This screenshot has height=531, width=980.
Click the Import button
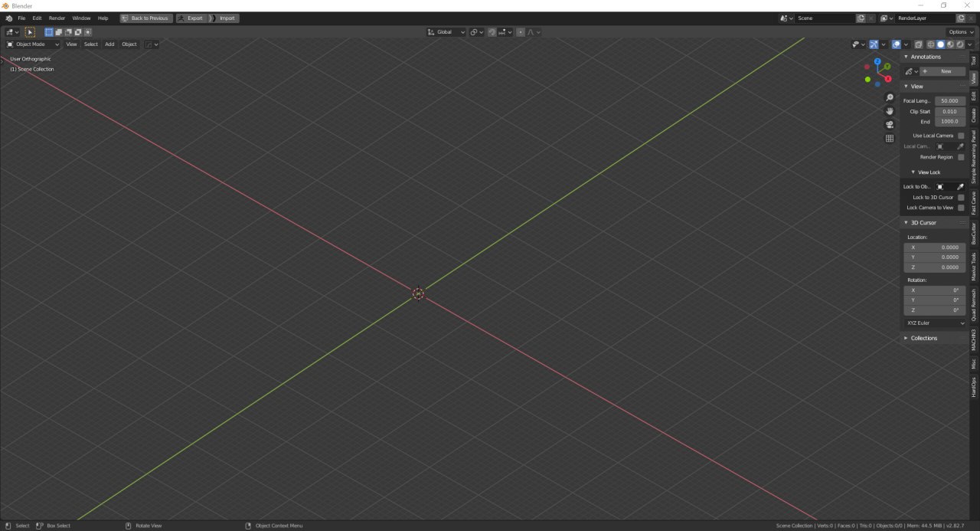[x=223, y=18]
